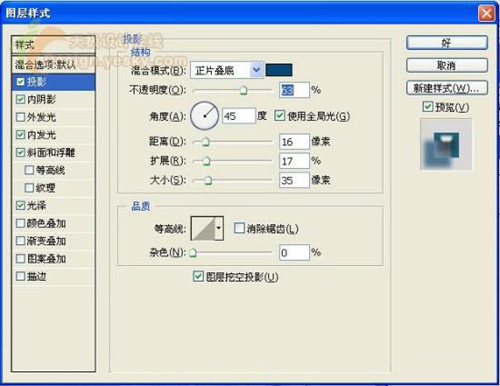Click the dark blue shadow color swatch
The width and height of the screenshot is (500, 386).
tap(279, 70)
